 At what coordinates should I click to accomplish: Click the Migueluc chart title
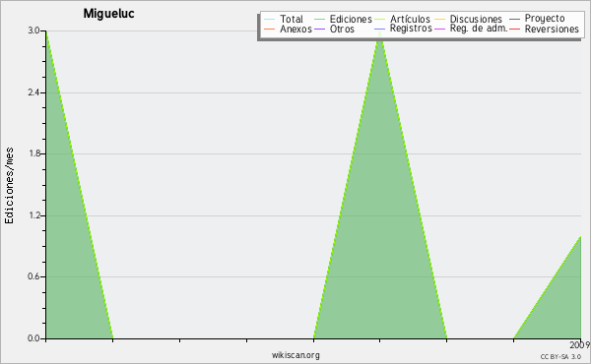(108, 14)
